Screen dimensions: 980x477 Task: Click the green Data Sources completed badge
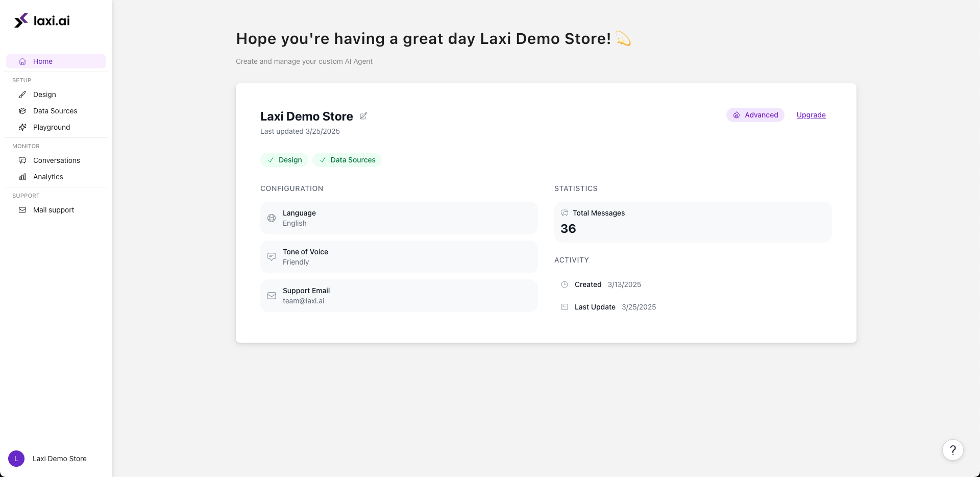[x=347, y=160]
